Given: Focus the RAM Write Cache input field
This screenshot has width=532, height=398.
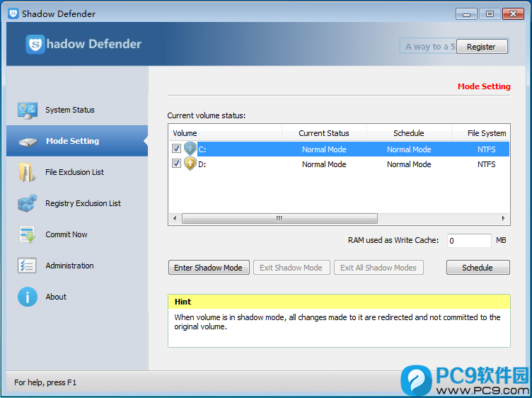Looking at the screenshot, I should coord(469,241).
